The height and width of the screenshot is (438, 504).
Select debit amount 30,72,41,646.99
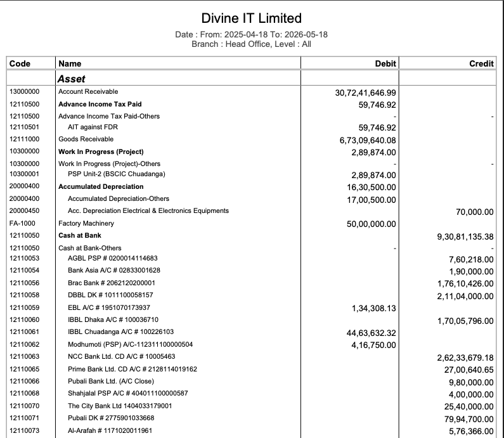pyautogui.click(x=365, y=93)
